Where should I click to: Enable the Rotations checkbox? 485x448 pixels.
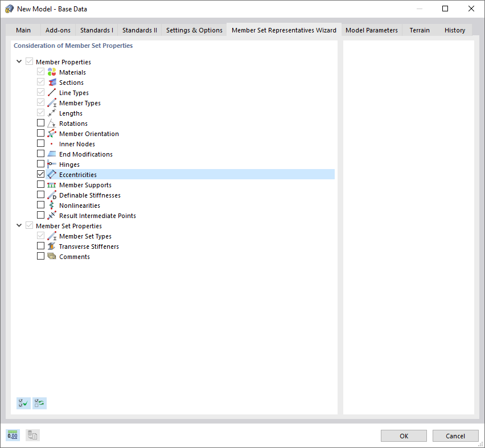pyautogui.click(x=40, y=122)
